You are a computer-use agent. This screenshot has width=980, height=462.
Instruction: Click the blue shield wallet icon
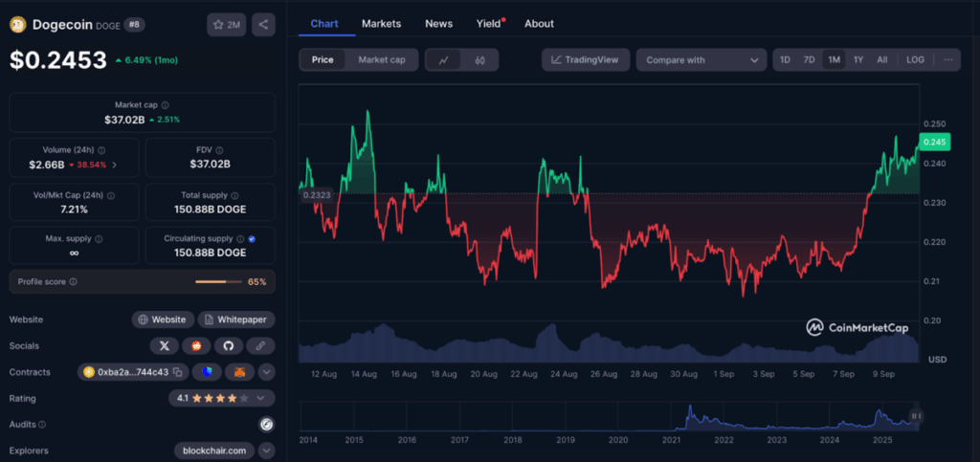tap(207, 372)
